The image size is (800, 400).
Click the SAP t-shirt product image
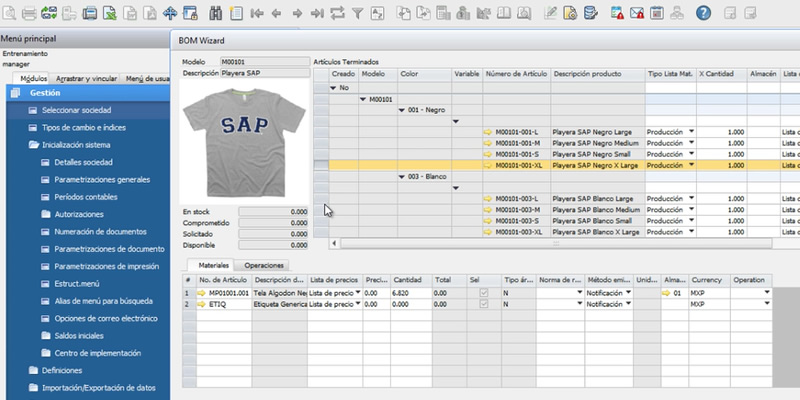[244, 135]
